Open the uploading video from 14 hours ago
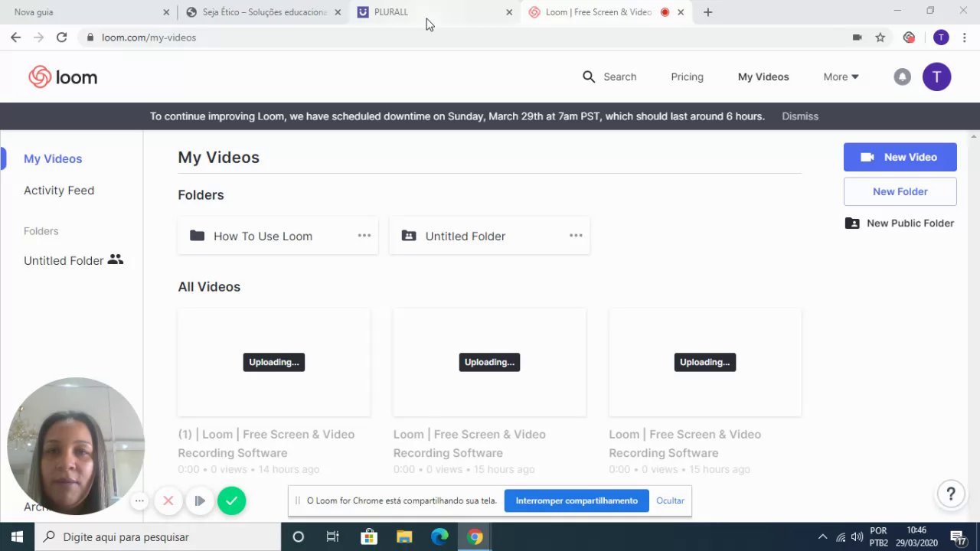 tap(274, 363)
